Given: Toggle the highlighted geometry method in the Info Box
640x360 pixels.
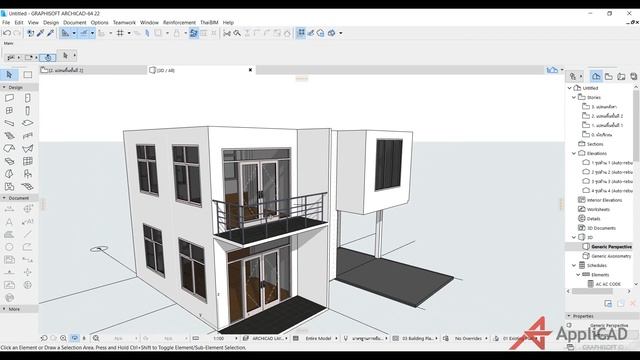Looking at the screenshot, I should (48, 58).
